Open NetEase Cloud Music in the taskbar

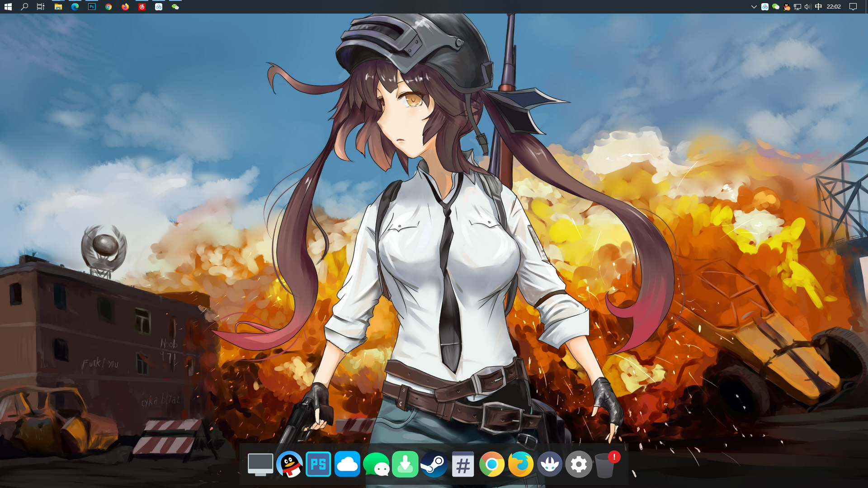click(x=142, y=7)
